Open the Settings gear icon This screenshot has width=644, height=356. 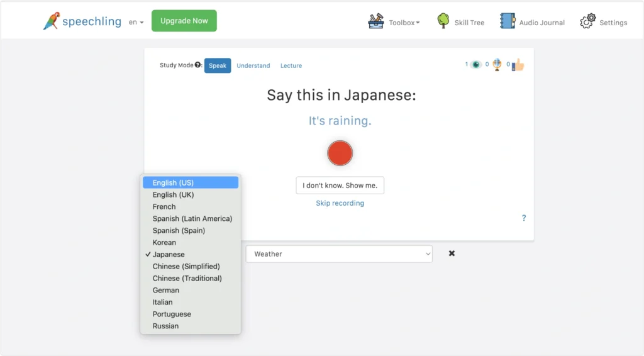coord(588,21)
